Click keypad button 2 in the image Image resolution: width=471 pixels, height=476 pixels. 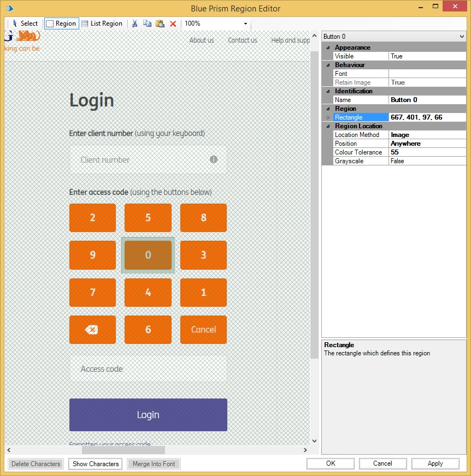[x=93, y=218]
